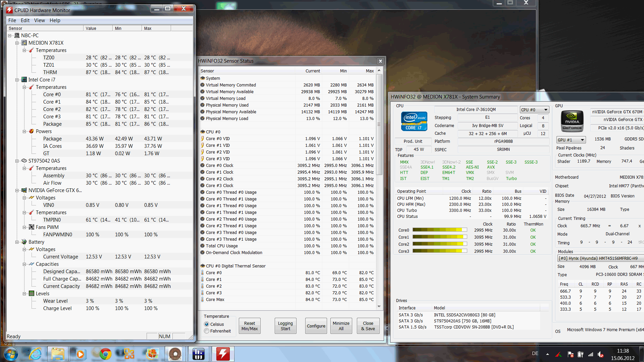644x362 pixels.
Task: Collapse the Intel Core i7 tree node
Action: click(x=17, y=80)
